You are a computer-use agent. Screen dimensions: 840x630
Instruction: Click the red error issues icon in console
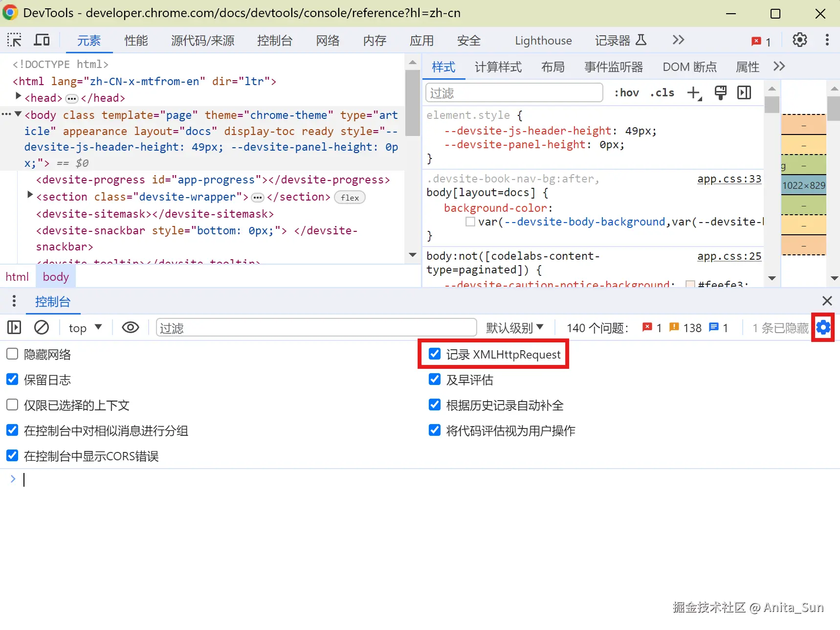pyautogui.click(x=647, y=327)
